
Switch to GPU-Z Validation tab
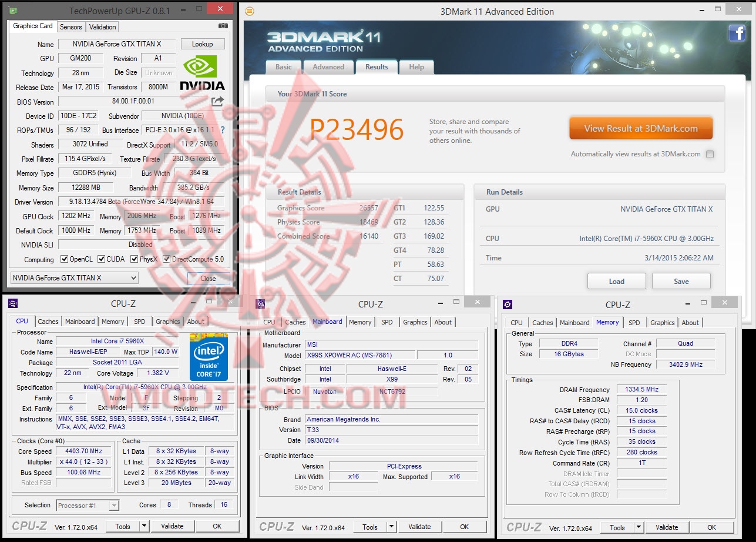click(103, 27)
